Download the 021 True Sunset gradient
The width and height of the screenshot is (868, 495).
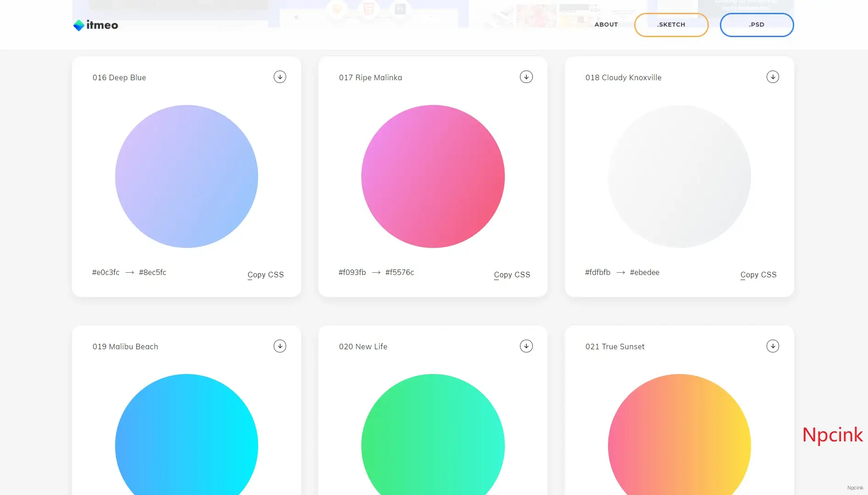[x=773, y=346]
